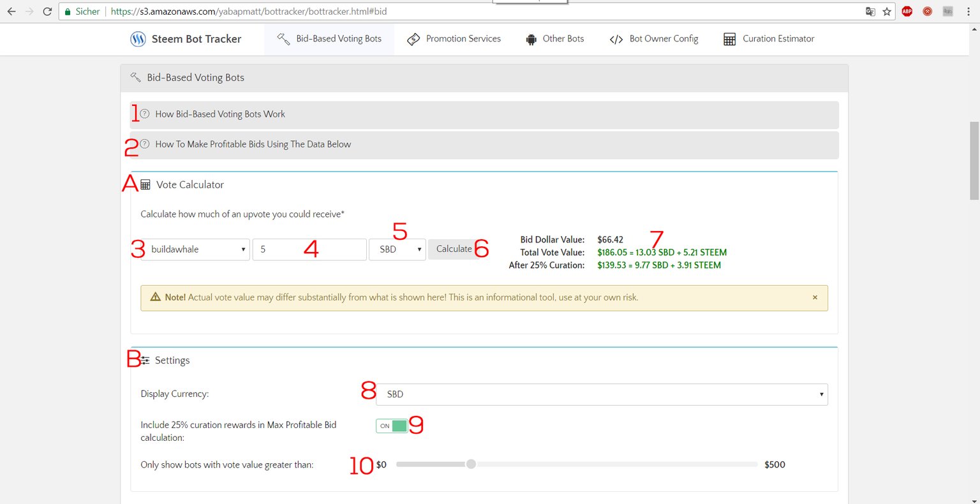Expand How To Make Profitable Bids section
980x504 pixels.
coord(484,144)
